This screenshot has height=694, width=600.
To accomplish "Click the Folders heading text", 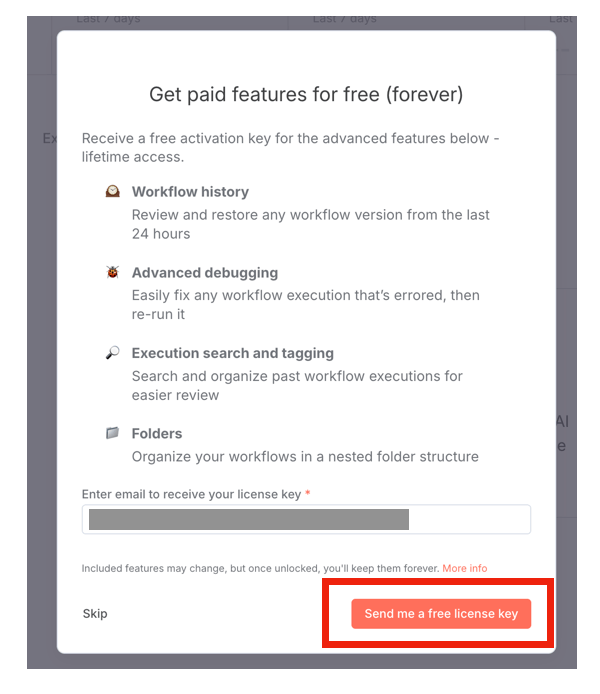I will coord(157,433).
